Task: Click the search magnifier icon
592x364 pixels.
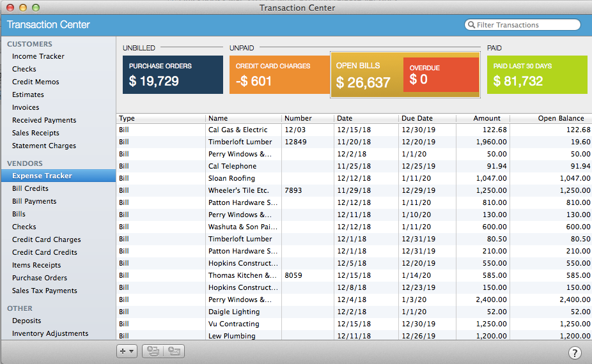Action: (x=471, y=25)
